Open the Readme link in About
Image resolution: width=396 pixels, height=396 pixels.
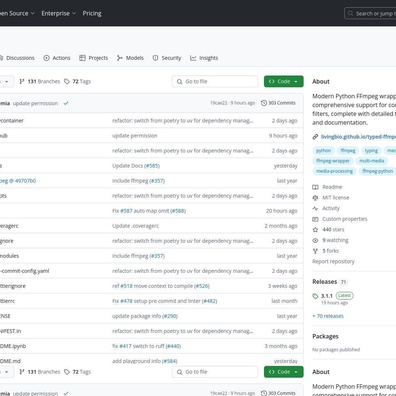pyautogui.click(x=332, y=187)
